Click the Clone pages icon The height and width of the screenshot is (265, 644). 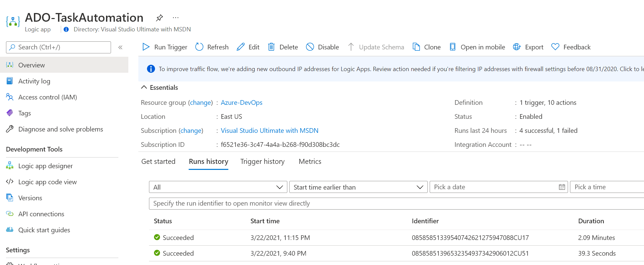tap(416, 47)
